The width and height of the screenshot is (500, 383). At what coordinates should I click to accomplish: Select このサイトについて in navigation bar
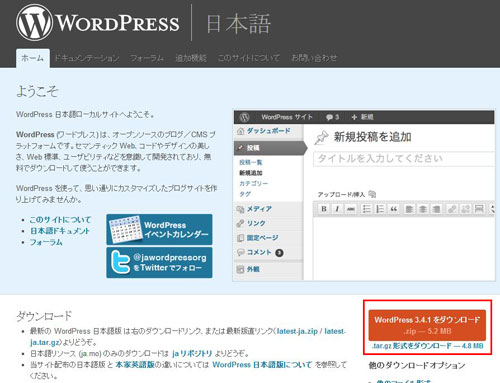pos(249,58)
